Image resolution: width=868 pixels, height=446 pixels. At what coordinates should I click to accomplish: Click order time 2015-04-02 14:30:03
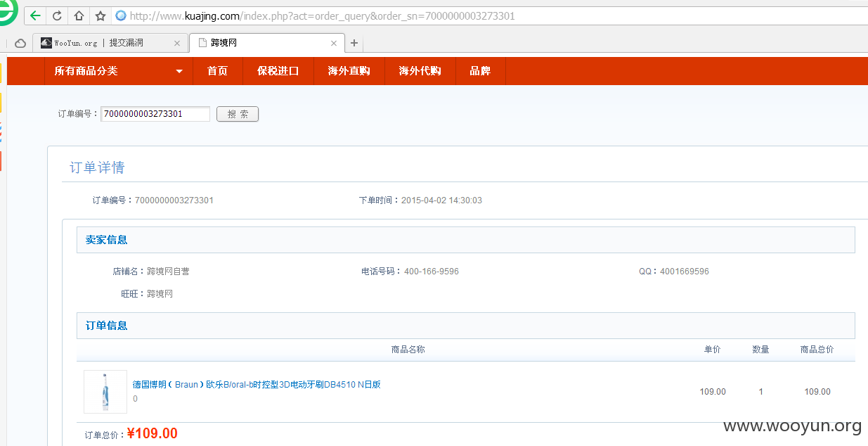pos(441,200)
